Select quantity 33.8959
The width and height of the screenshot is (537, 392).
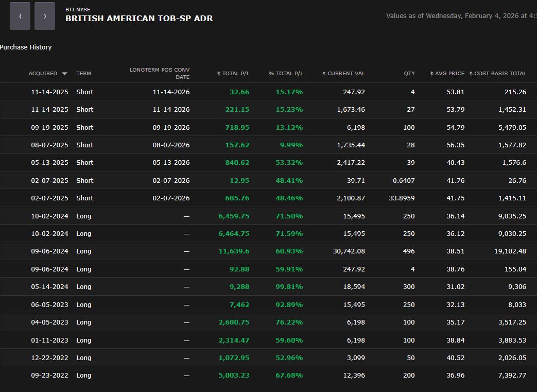click(x=402, y=198)
